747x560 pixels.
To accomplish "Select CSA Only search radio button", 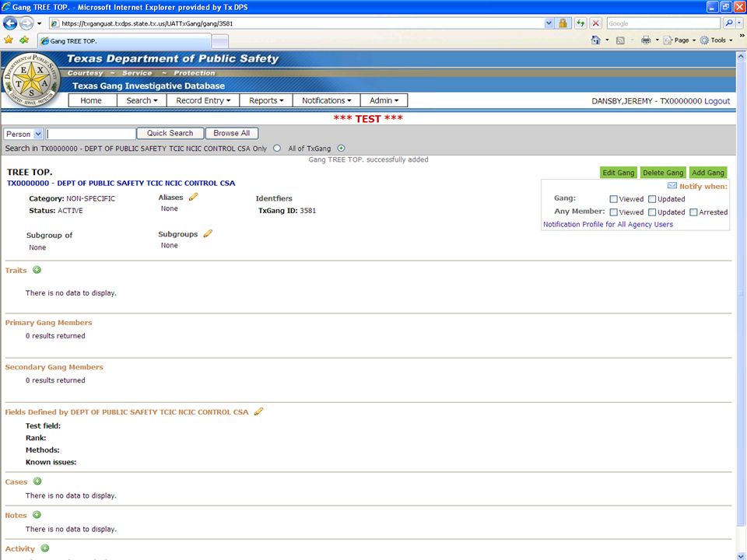I will point(277,148).
